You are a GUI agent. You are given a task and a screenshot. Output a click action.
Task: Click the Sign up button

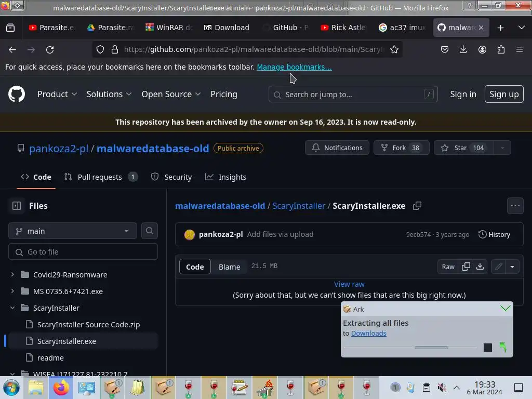504,94
